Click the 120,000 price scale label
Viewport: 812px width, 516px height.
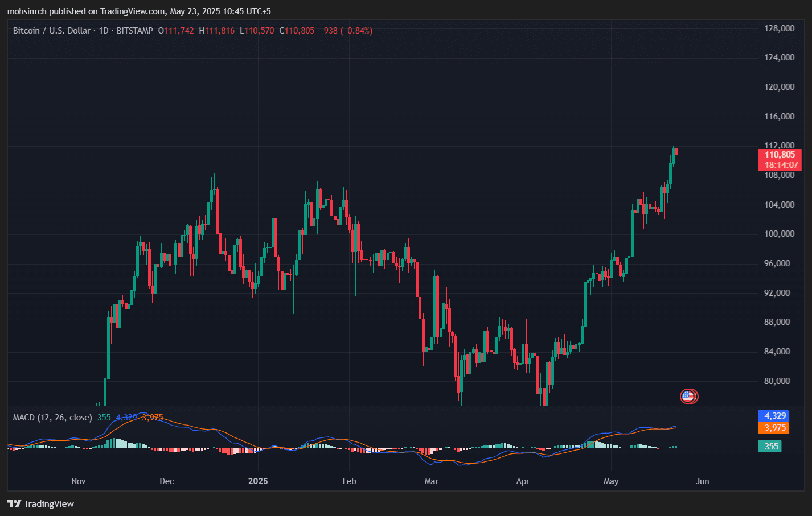click(x=780, y=87)
